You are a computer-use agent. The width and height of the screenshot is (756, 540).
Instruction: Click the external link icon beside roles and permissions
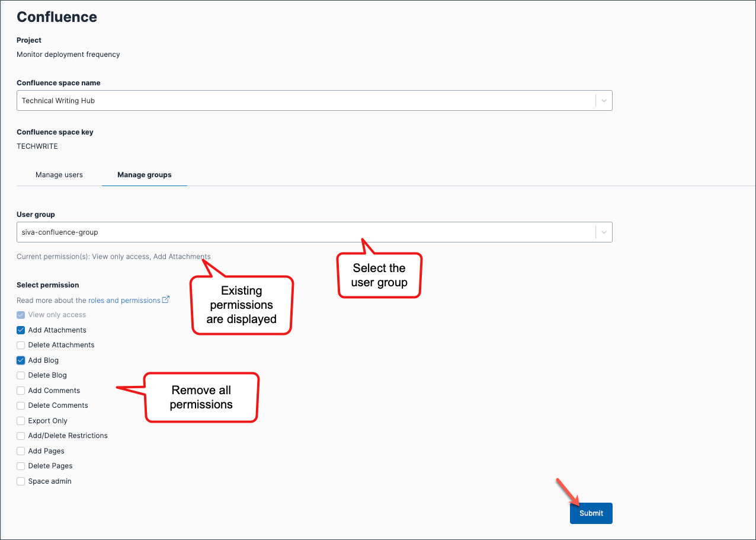pyautogui.click(x=166, y=300)
